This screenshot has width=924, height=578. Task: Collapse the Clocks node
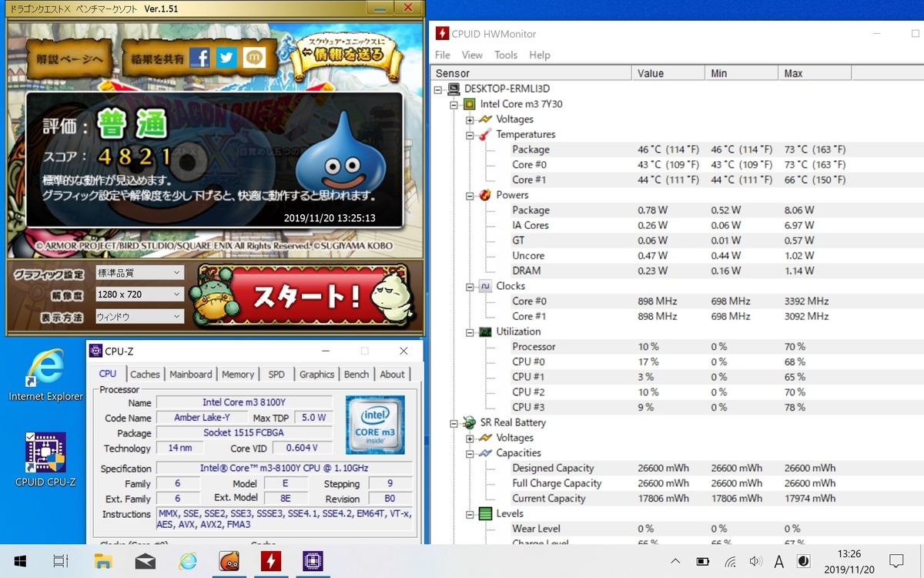pos(470,287)
